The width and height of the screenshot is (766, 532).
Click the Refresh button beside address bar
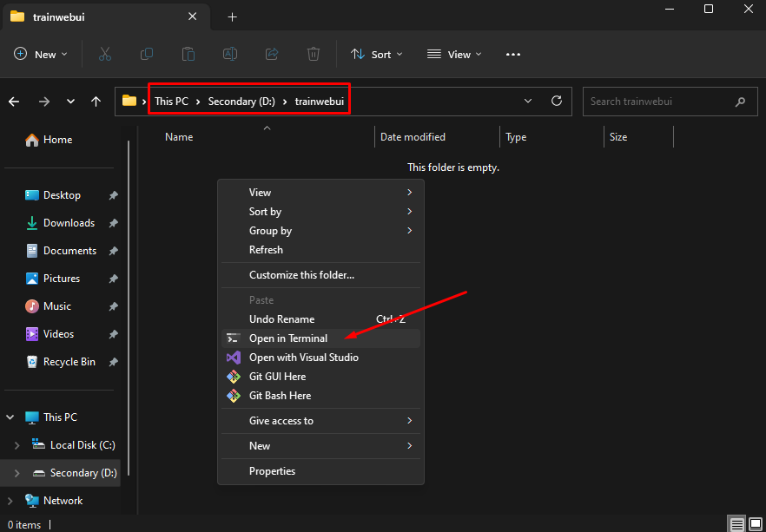(557, 101)
